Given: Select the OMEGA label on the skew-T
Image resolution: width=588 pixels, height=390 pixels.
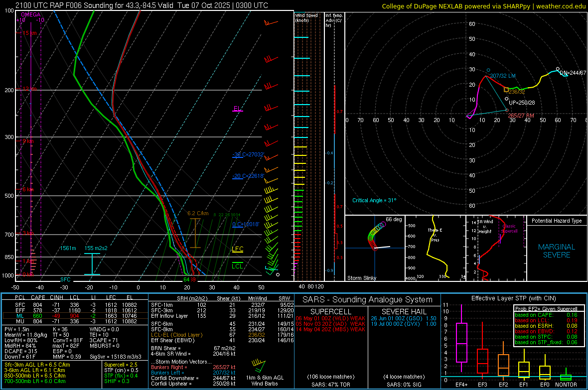Looking at the screenshot, I should [30, 14].
